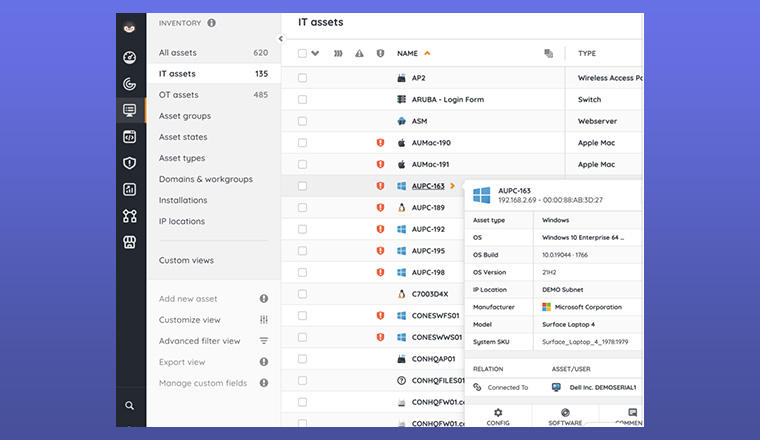Click Custom views in the sidebar
The width and height of the screenshot is (760, 440).
point(186,261)
